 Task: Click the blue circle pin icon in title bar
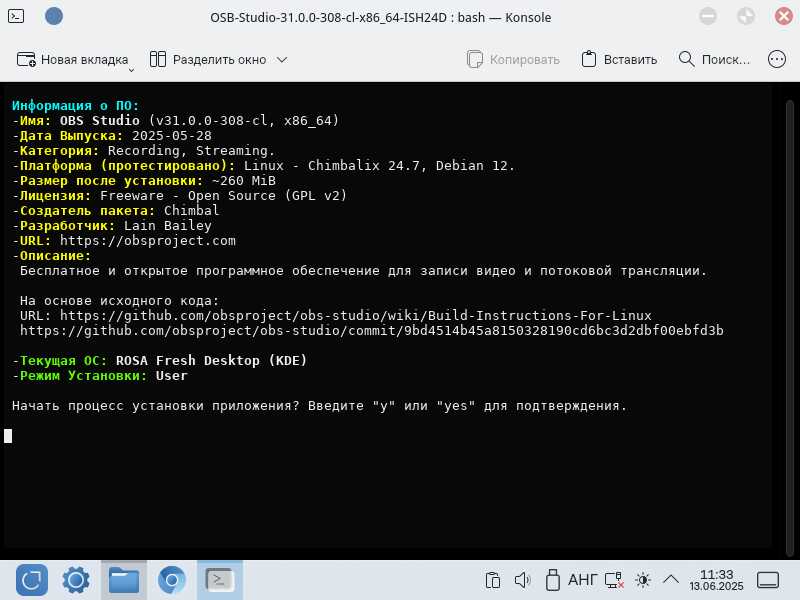[x=54, y=16]
